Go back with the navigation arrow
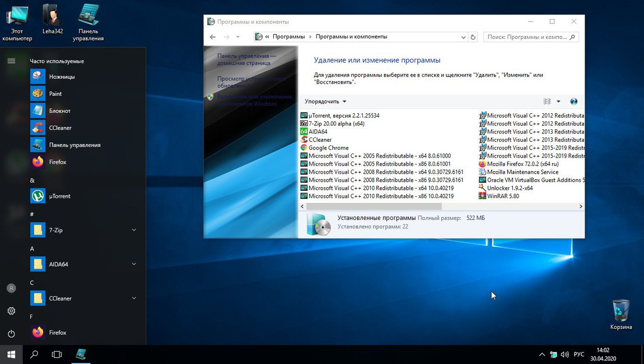644x364 pixels. pos(212,37)
